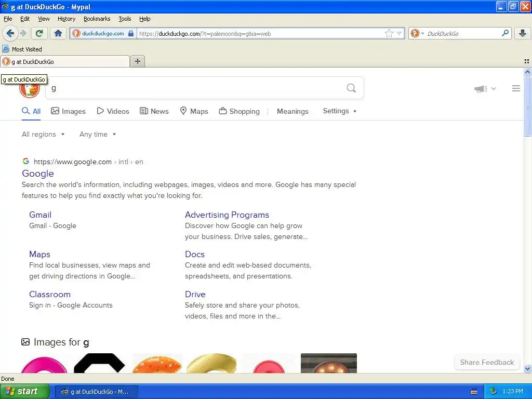Image resolution: width=532 pixels, height=399 pixels.
Task: Click the tab groups grid icon
Action: tap(527, 61)
